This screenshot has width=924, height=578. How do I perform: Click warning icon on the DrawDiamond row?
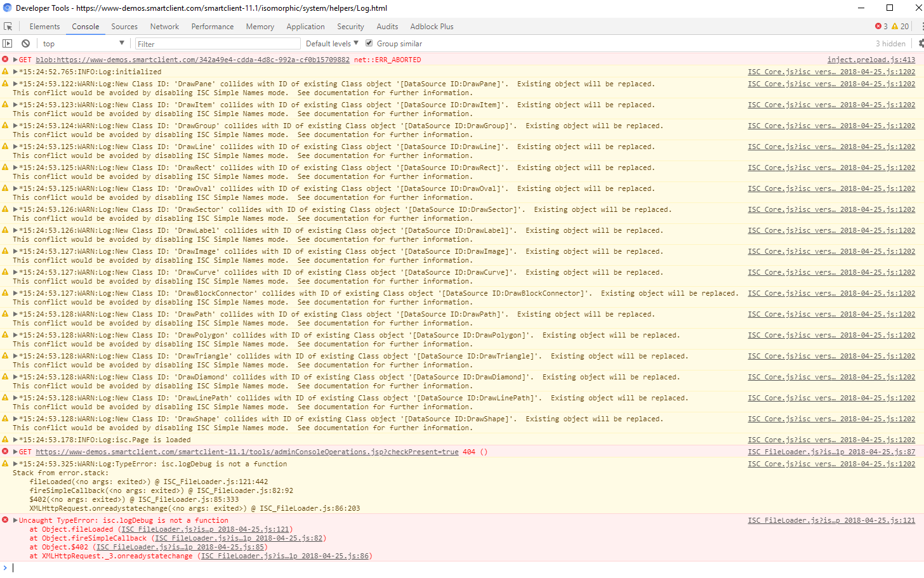[x=5, y=377]
